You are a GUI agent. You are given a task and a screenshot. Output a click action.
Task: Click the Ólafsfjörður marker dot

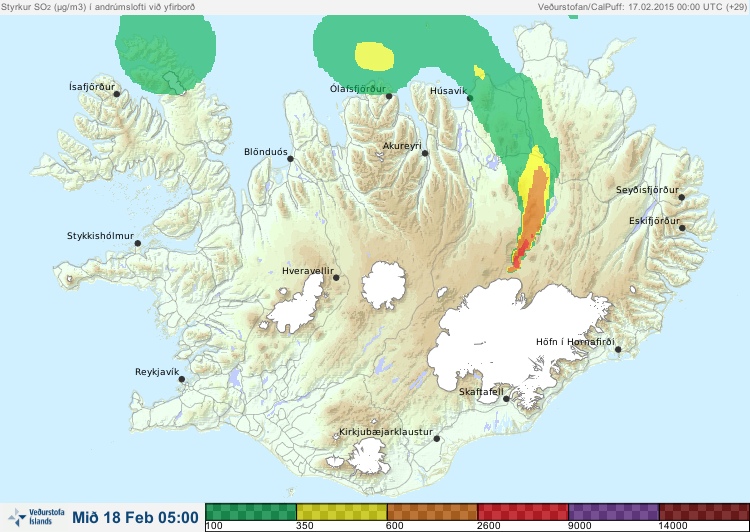pos(389,96)
